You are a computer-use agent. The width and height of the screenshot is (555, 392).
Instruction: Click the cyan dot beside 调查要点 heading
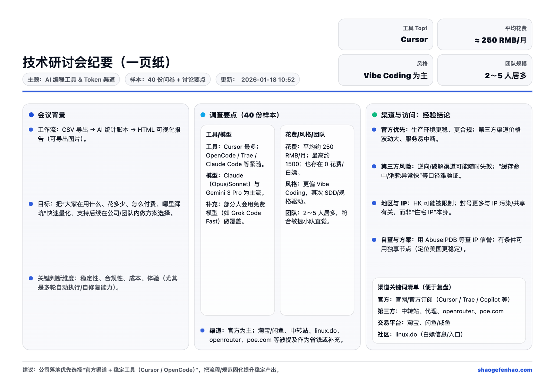click(203, 115)
